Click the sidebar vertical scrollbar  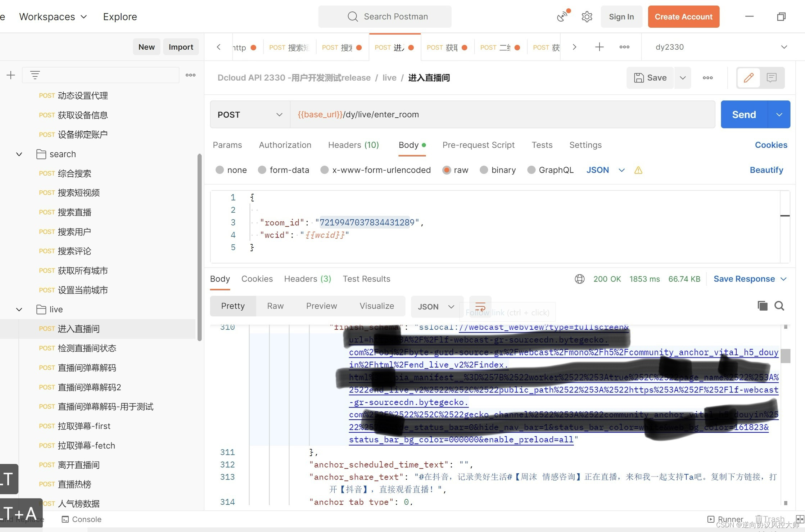click(x=199, y=247)
